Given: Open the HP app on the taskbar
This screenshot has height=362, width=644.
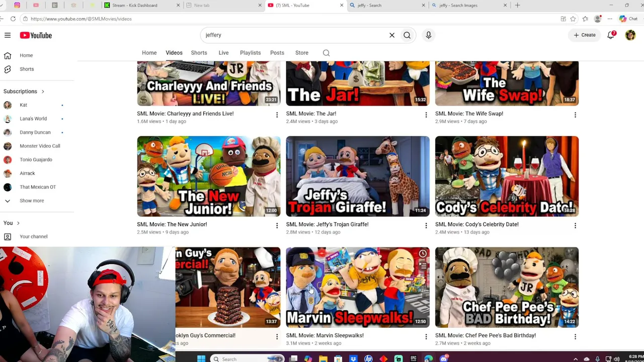Looking at the screenshot, I should point(368,358).
